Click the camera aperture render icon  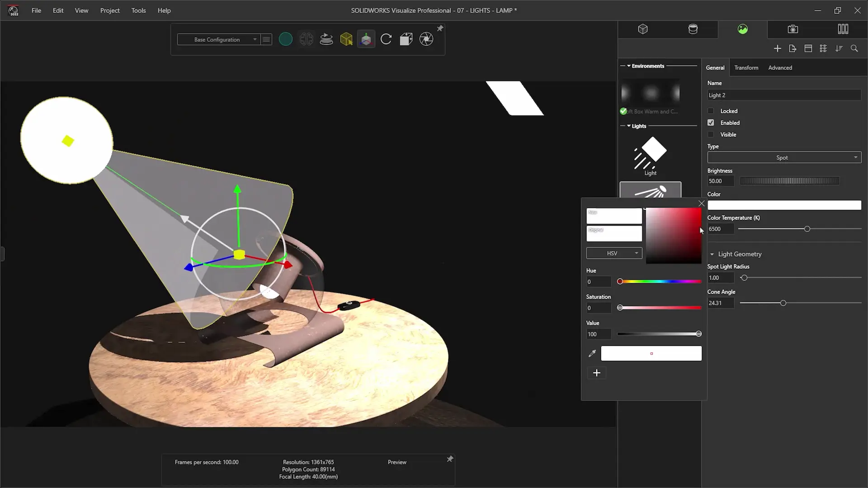426,39
